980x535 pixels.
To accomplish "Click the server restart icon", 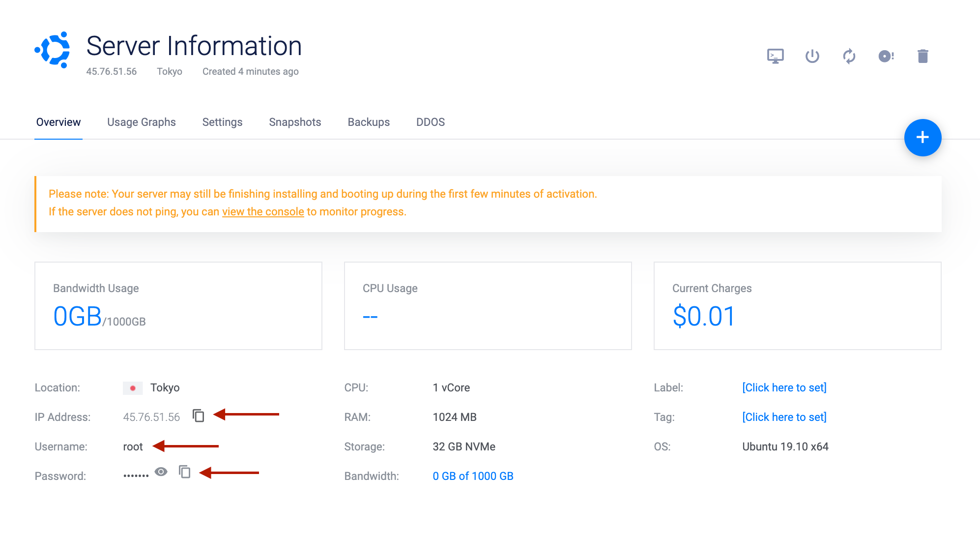I will point(849,56).
